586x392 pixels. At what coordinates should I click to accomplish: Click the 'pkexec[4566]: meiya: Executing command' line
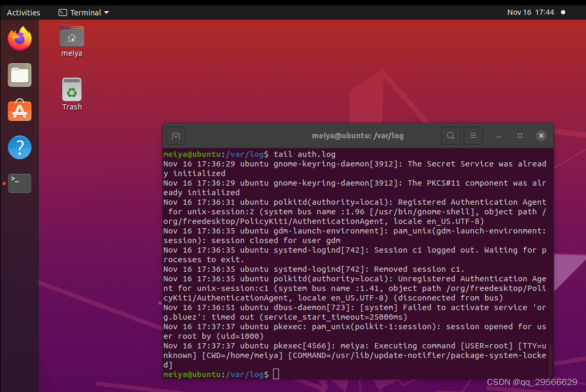(x=354, y=346)
